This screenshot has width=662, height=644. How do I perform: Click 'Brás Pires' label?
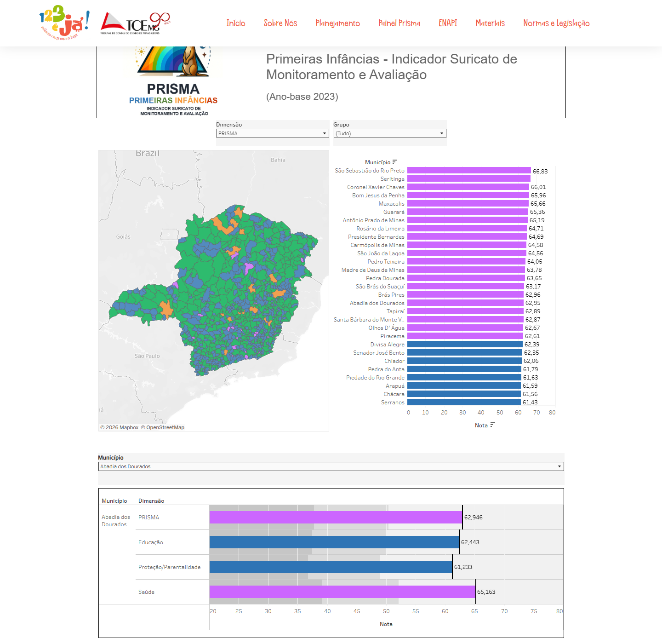coord(392,295)
